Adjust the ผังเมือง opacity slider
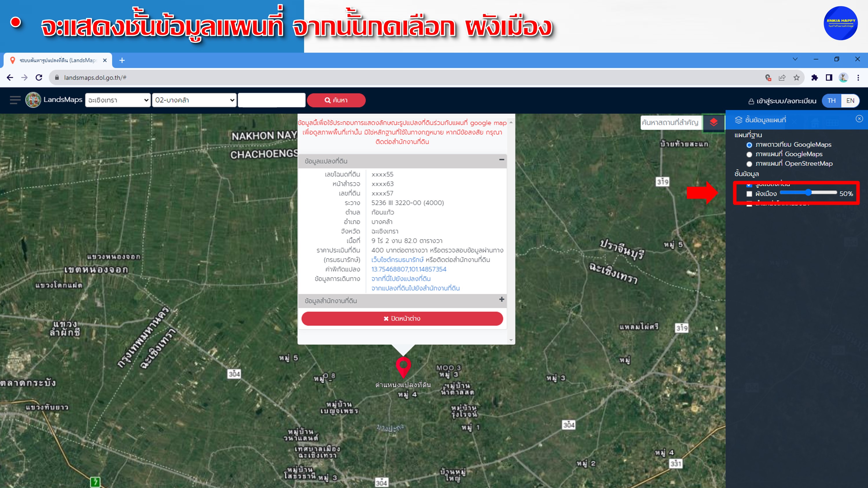 (808, 193)
